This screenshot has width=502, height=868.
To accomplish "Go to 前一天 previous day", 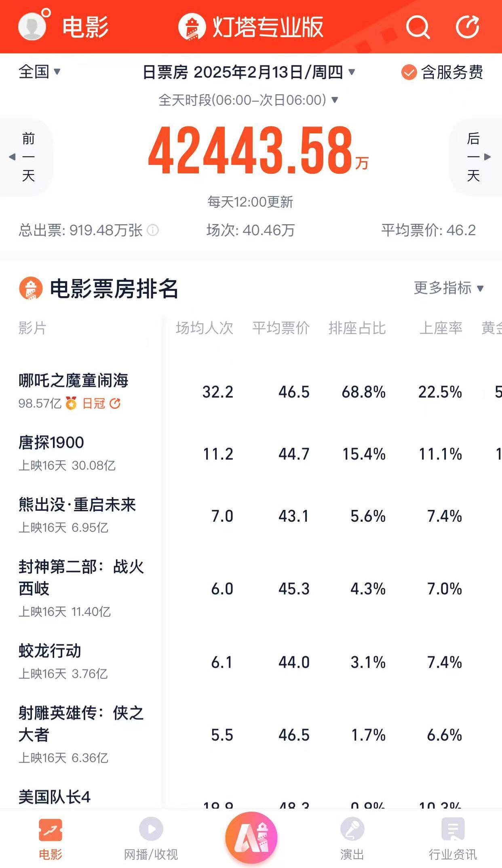I will pos(27,157).
